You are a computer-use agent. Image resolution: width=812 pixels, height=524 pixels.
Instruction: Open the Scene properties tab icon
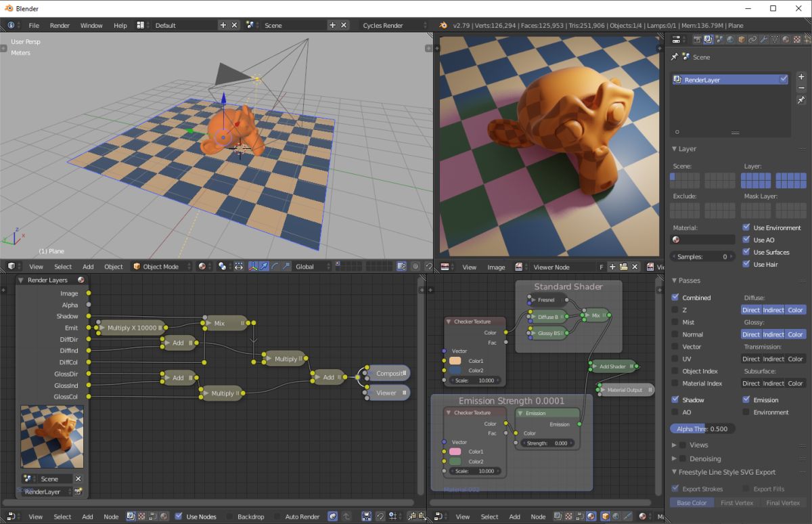point(719,40)
